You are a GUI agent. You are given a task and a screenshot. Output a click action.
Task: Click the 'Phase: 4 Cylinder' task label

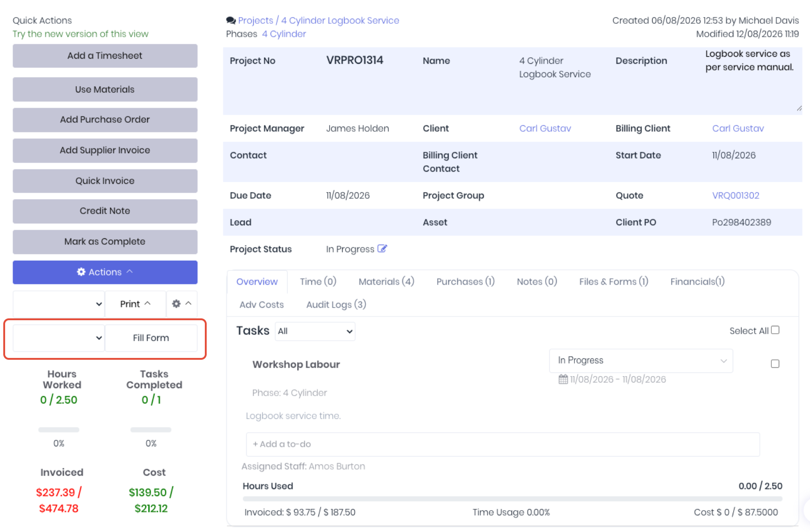(290, 393)
